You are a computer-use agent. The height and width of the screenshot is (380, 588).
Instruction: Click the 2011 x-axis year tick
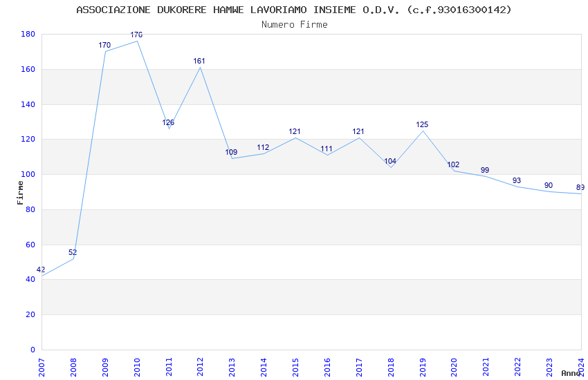click(x=169, y=367)
